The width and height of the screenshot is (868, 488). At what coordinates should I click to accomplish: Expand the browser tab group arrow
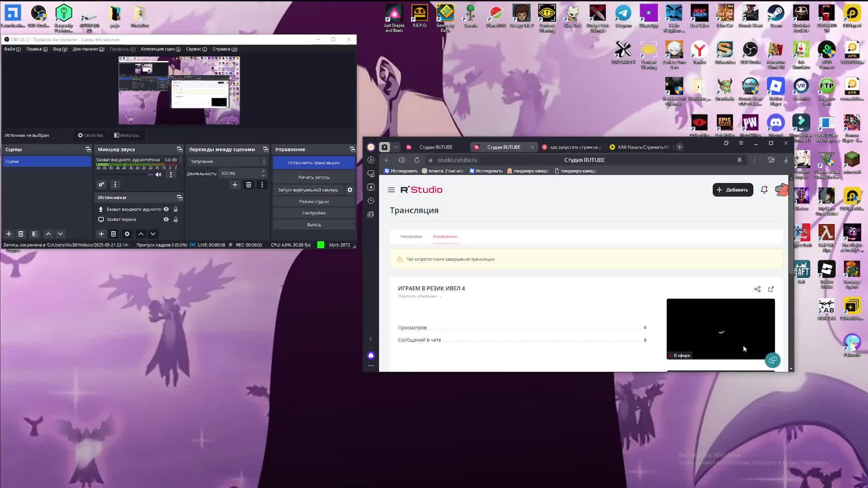[x=395, y=147]
